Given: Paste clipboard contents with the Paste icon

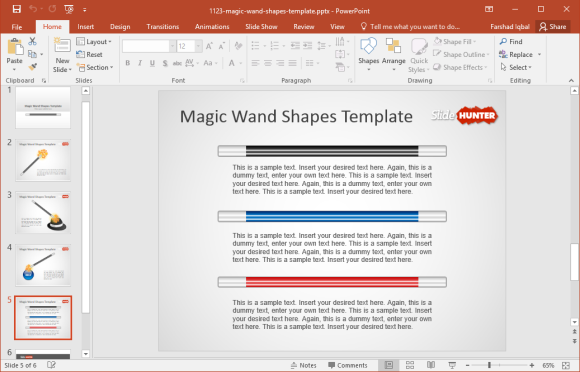Looking at the screenshot, I should click(x=15, y=47).
